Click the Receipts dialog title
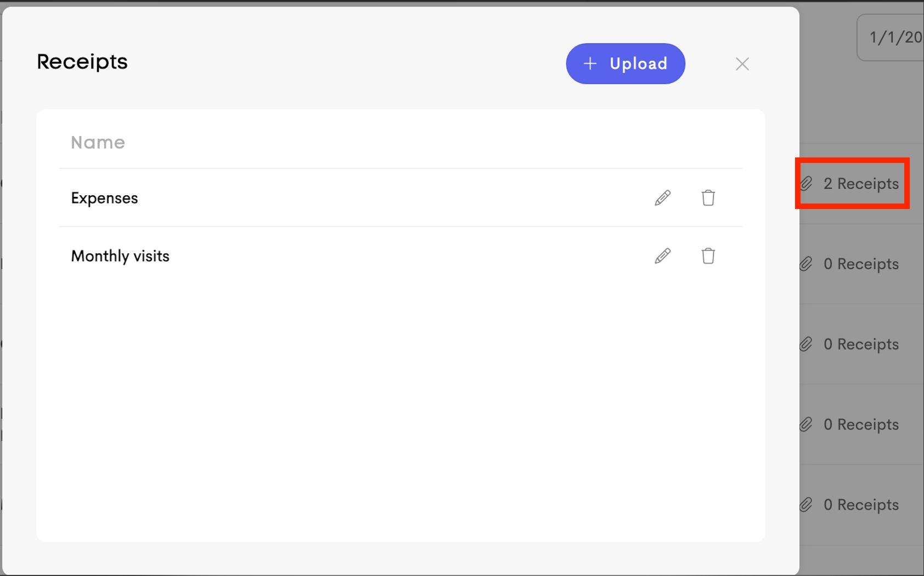This screenshot has width=924, height=576. 82,62
